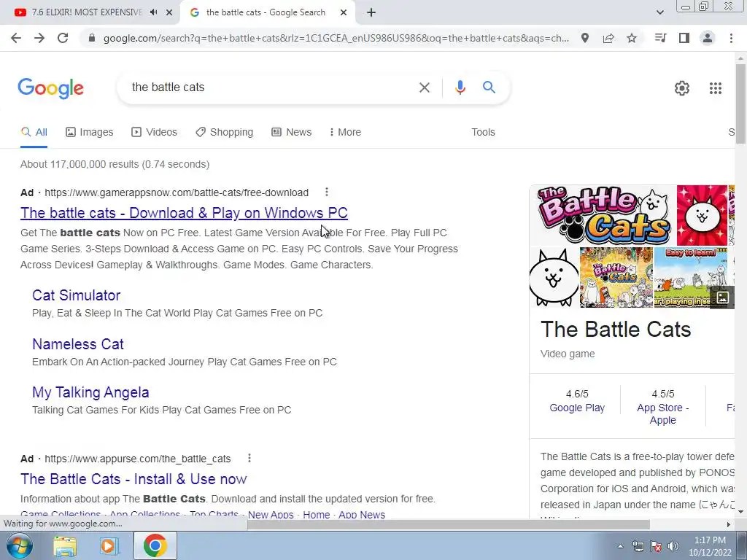Clear the search box text

[424, 87]
